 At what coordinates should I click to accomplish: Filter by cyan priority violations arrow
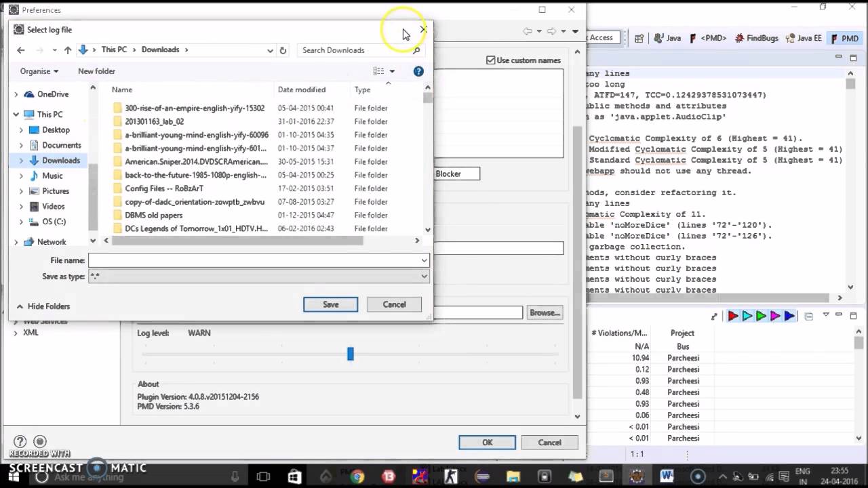747,316
